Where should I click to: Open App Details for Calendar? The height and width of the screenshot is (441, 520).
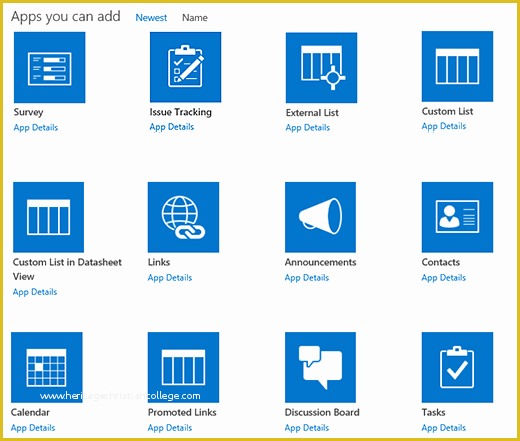point(33,428)
